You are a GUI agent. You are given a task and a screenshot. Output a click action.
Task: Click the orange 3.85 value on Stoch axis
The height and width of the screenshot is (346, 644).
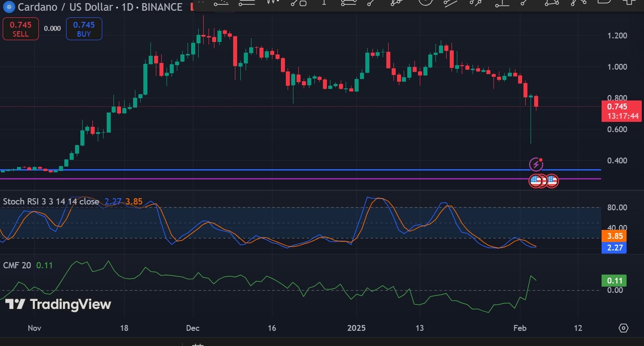pyautogui.click(x=614, y=236)
